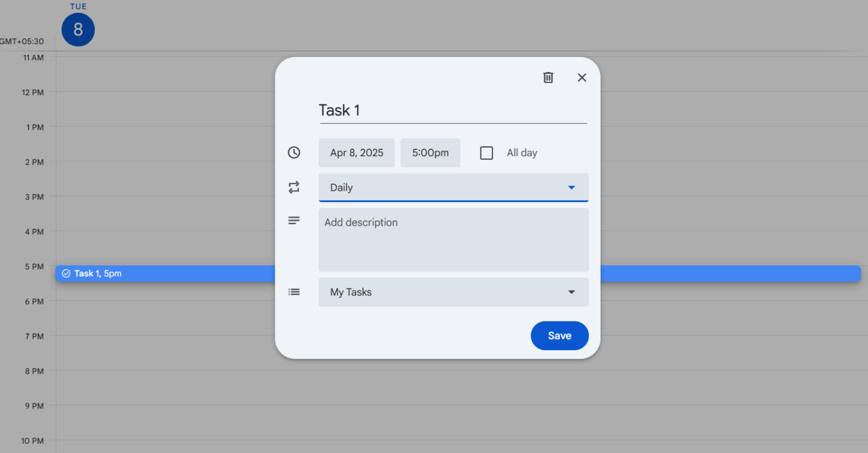The image size is (868, 453).
Task: Expand the My Tasks list dropdown
Action: [x=453, y=291]
